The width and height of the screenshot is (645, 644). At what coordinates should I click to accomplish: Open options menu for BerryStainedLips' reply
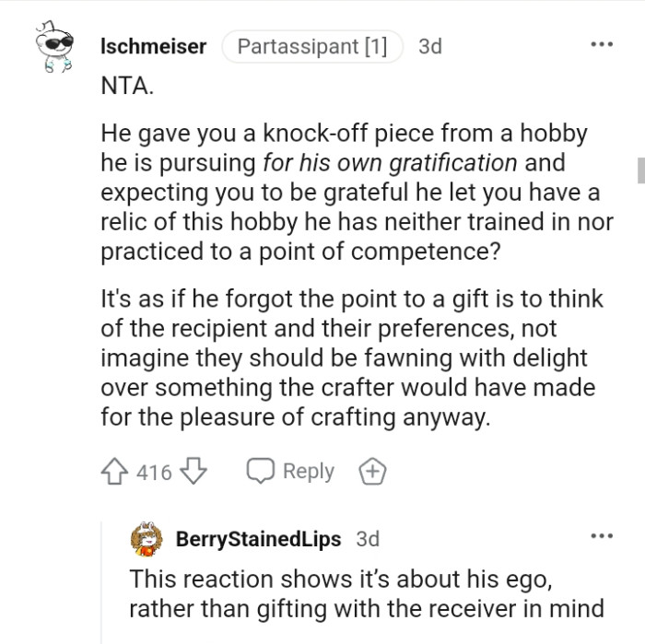(601, 535)
